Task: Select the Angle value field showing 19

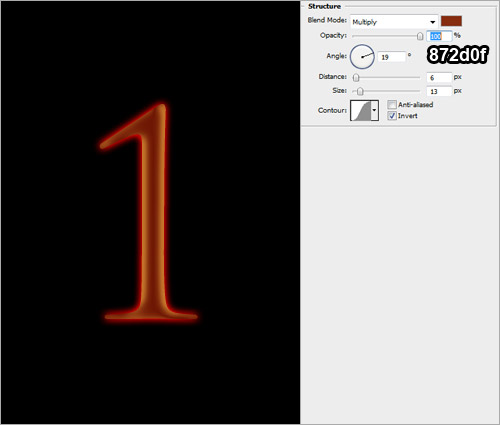Action: pos(392,57)
